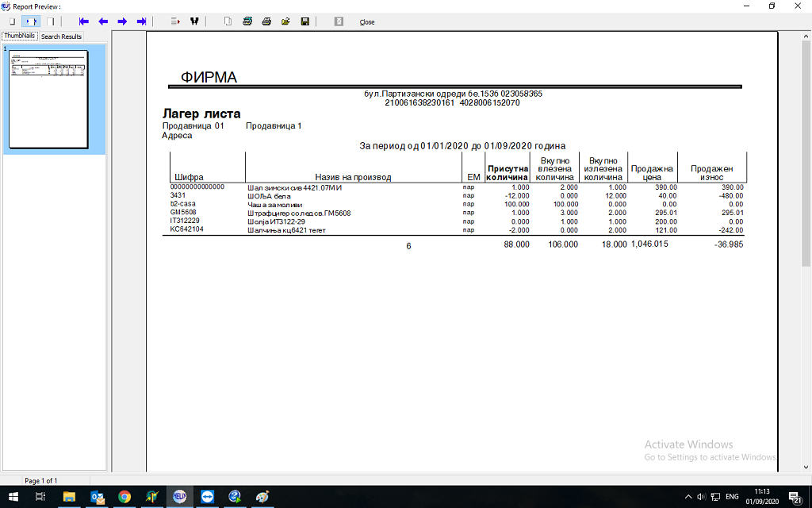This screenshot has width=812, height=508.
Task: Click the total "1,046.015"
Action: (x=649, y=244)
